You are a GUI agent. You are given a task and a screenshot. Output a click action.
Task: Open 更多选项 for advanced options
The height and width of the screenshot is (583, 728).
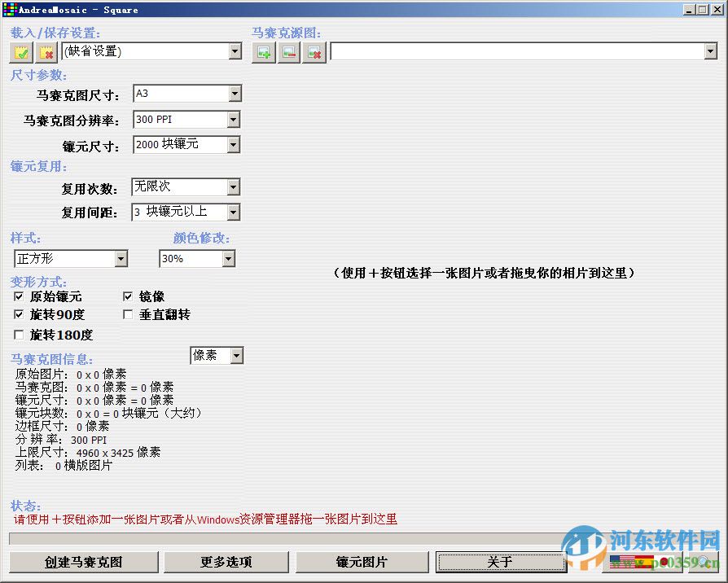click(x=226, y=562)
